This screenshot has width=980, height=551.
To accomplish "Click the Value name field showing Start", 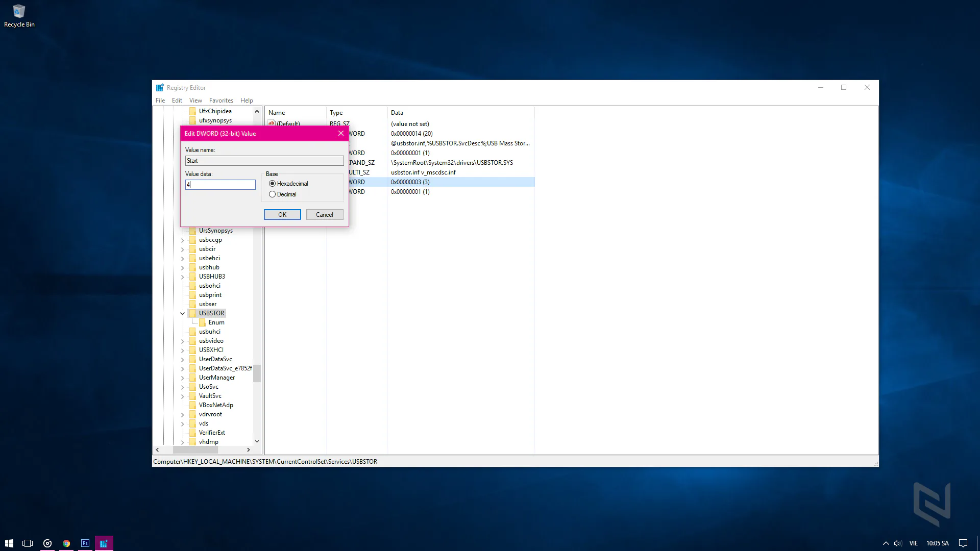I will [264, 161].
